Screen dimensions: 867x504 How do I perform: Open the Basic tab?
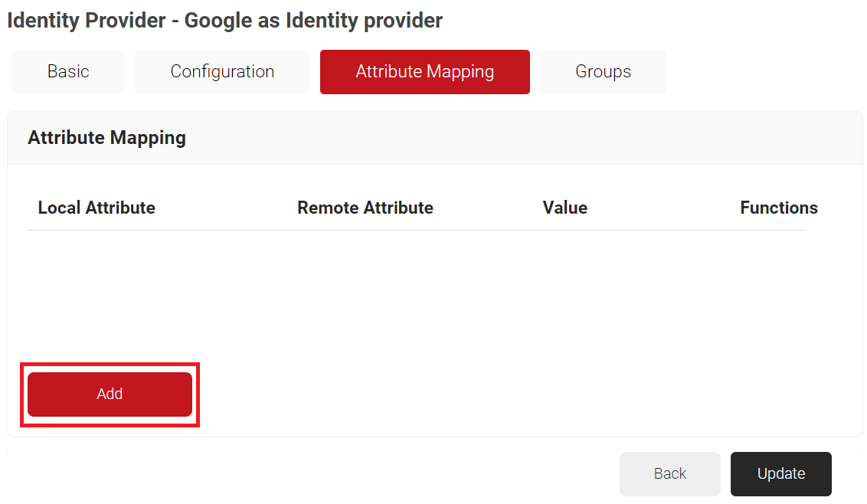point(68,72)
